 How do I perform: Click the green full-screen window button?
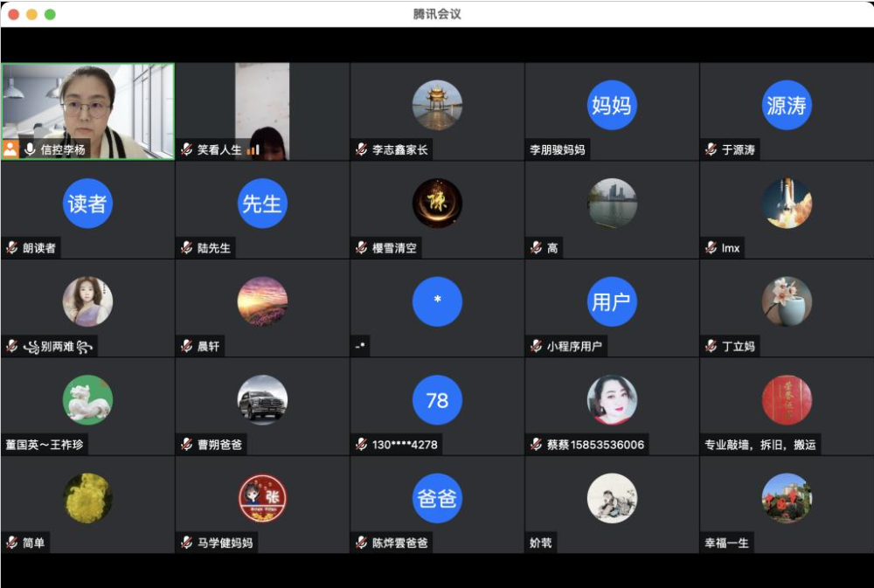pyautogui.click(x=50, y=14)
